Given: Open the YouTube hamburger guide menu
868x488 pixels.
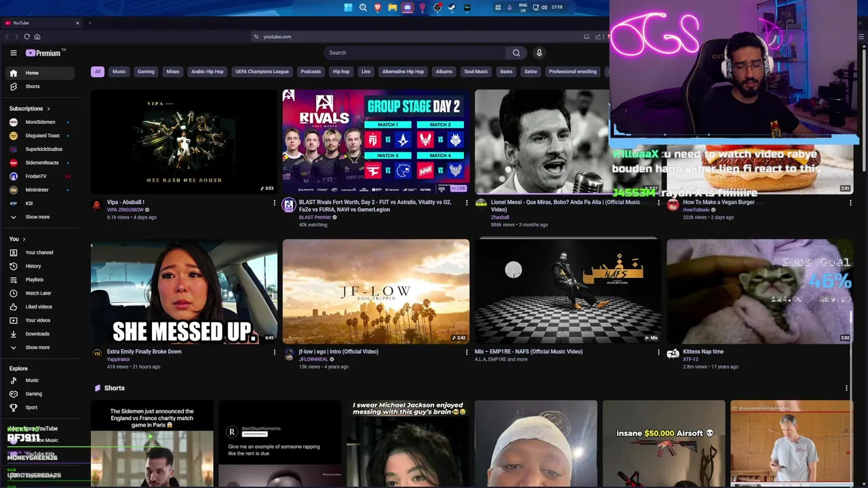Looking at the screenshot, I should pyautogui.click(x=13, y=53).
